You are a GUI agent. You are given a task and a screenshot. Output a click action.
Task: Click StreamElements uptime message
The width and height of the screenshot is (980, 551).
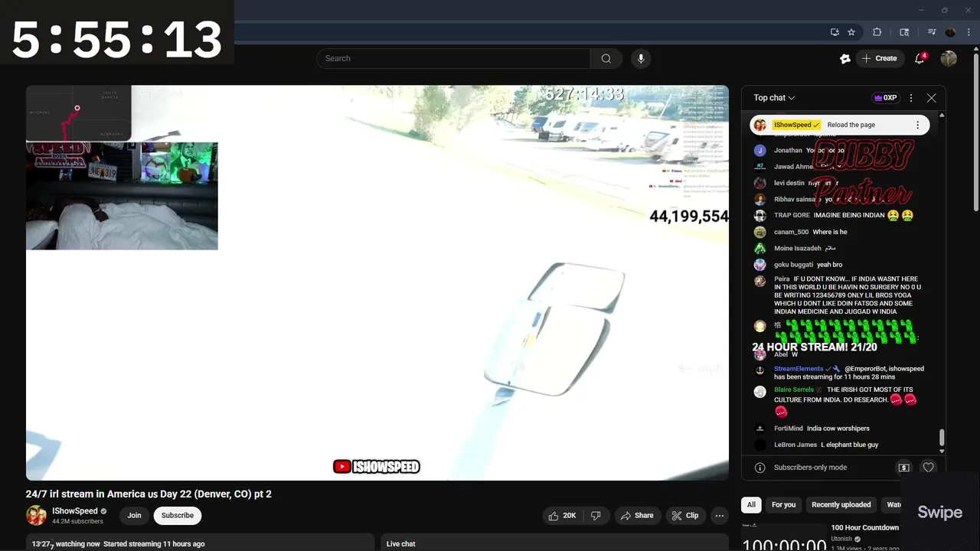coord(839,373)
